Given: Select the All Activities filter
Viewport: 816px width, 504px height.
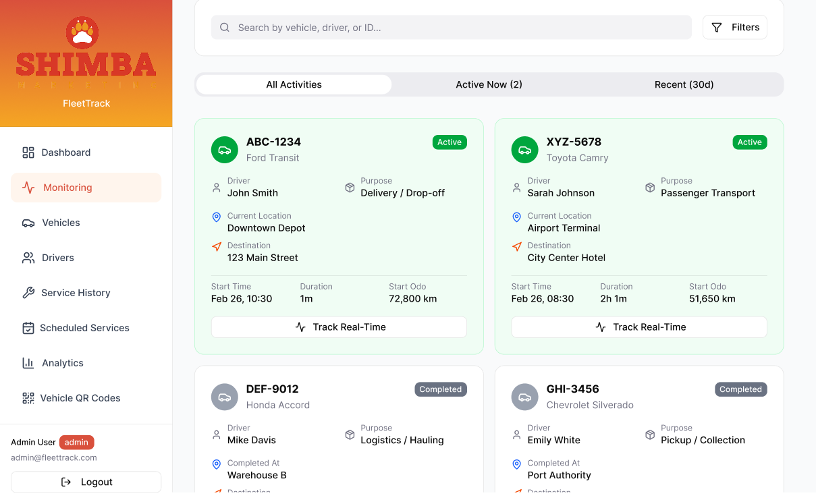Looking at the screenshot, I should pos(294,84).
